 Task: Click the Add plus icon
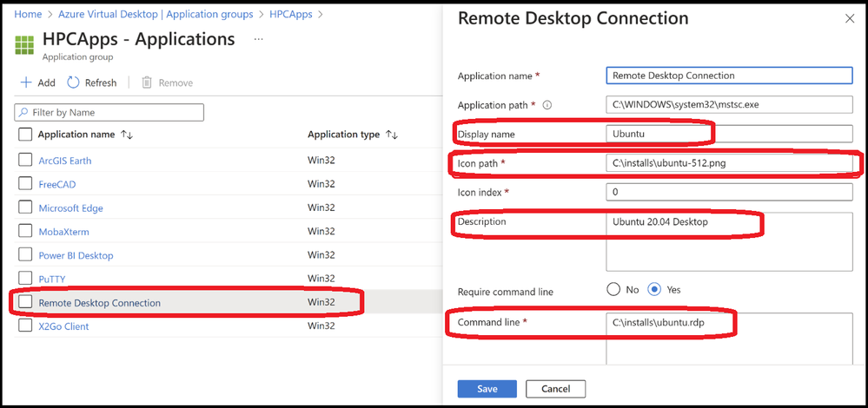25,82
